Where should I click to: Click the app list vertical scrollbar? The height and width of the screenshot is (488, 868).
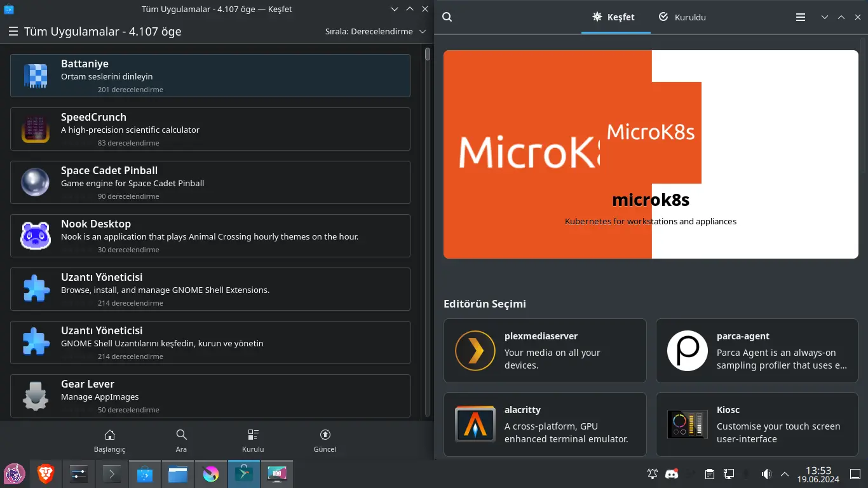coord(428,232)
